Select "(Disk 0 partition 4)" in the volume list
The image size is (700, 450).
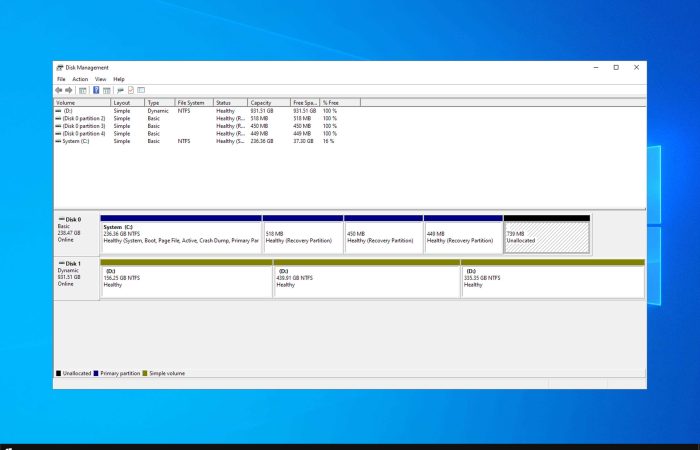(84, 133)
